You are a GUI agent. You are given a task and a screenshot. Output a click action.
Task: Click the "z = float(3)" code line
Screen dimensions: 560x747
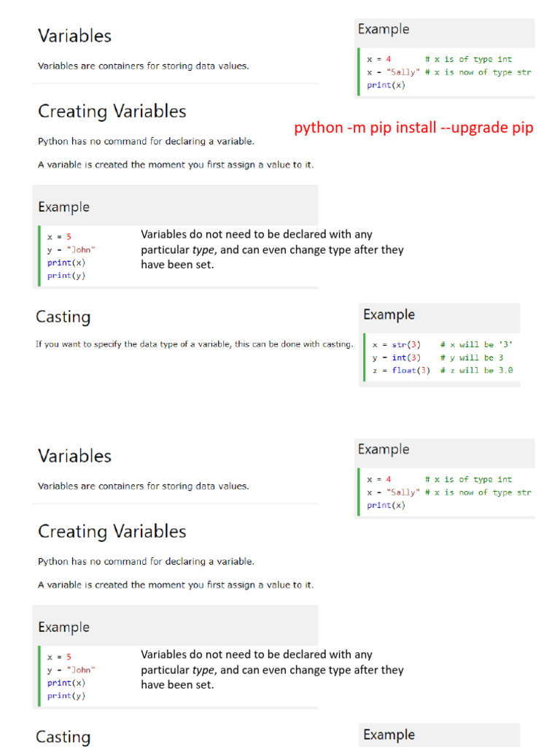click(401, 371)
